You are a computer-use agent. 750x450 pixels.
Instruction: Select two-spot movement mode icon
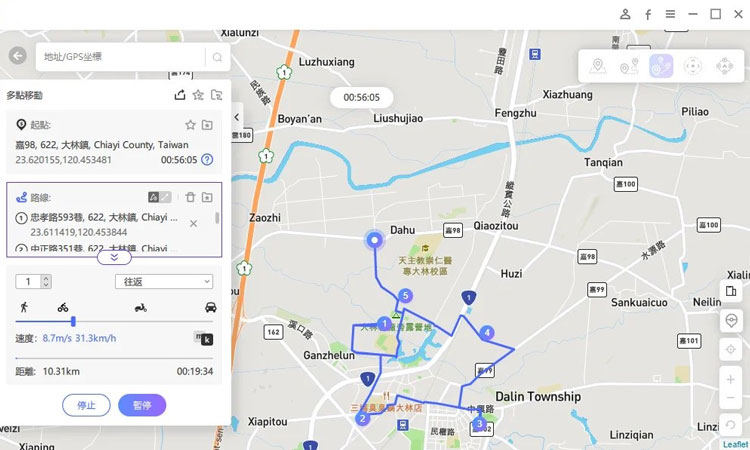tap(629, 66)
